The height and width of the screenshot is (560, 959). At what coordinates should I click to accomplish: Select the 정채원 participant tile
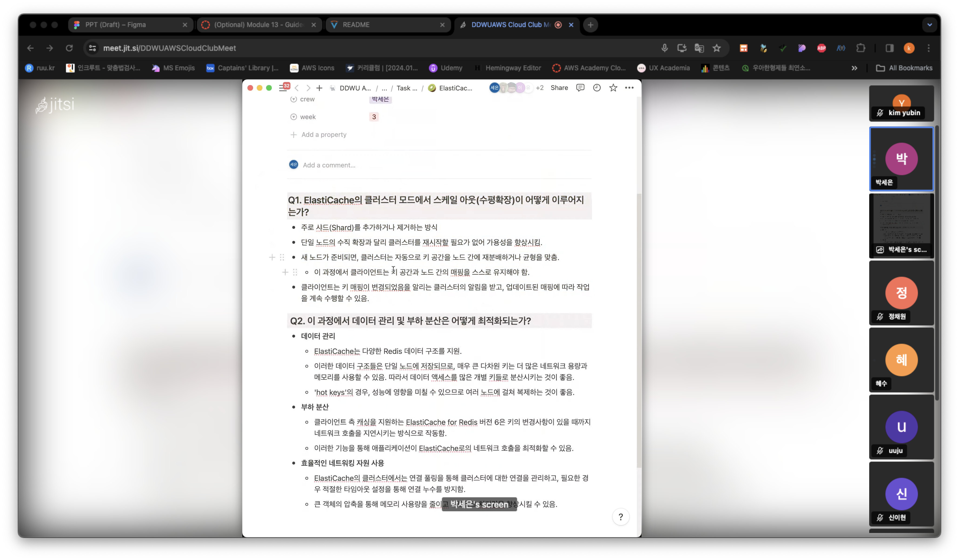point(901,293)
